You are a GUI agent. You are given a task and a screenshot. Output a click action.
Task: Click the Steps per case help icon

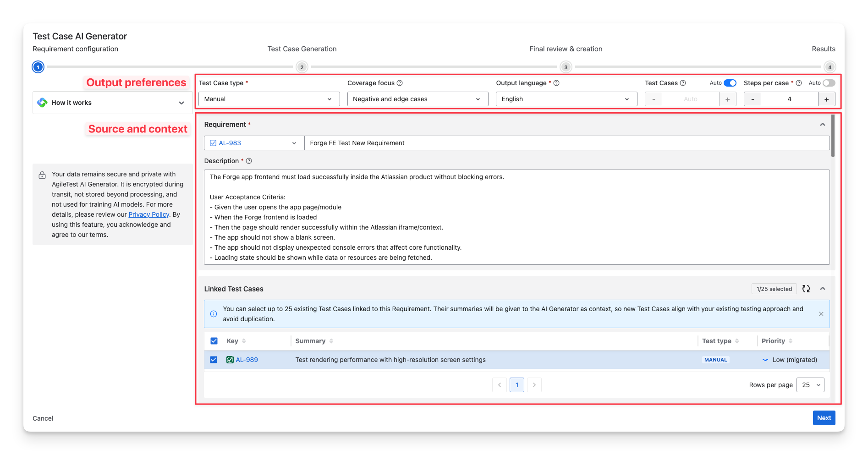coord(799,83)
